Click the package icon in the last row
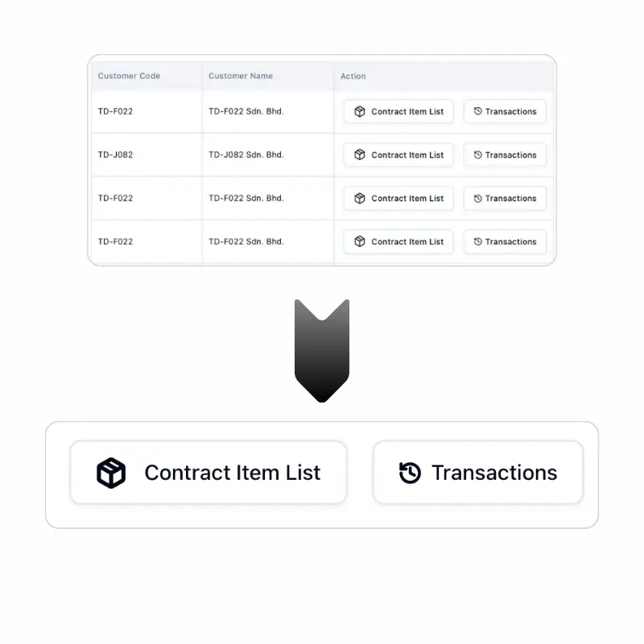This screenshot has height=644, width=644. [x=359, y=242]
